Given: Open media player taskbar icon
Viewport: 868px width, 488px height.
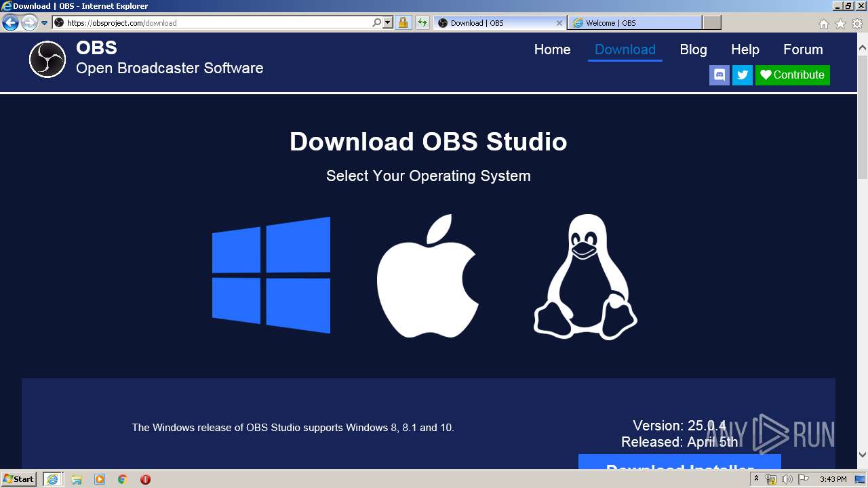Looking at the screenshot, I should pos(100,479).
